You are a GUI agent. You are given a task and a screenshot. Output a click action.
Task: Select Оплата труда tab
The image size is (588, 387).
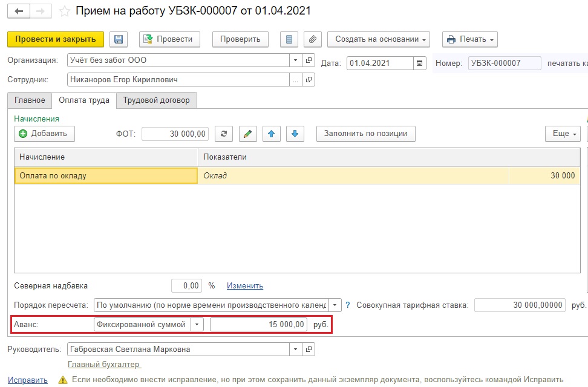[x=84, y=100]
